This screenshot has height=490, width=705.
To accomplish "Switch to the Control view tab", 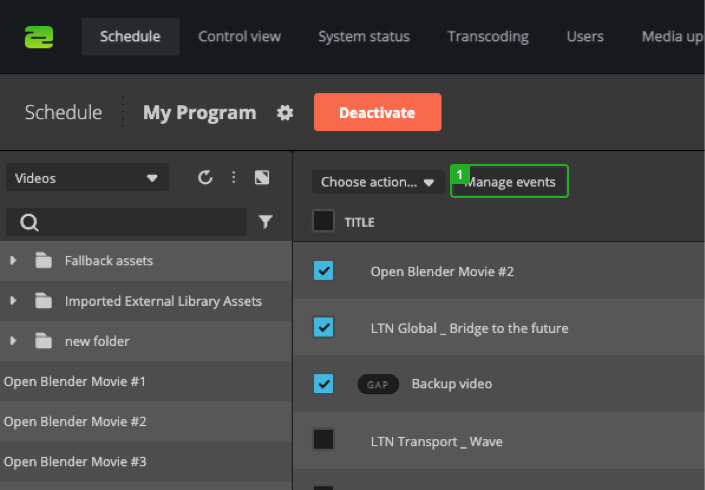I will tap(239, 37).
